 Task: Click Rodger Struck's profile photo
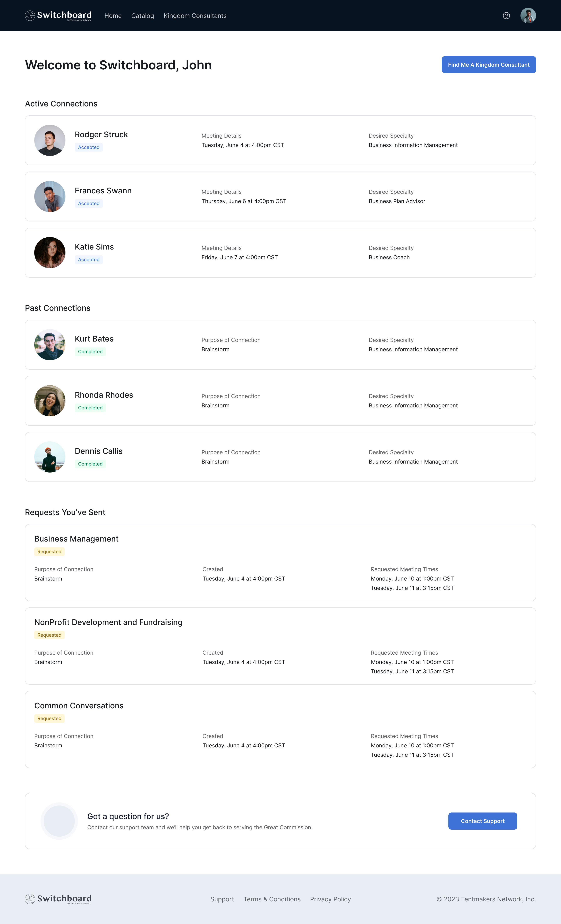pyautogui.click(x=49, y=140)
